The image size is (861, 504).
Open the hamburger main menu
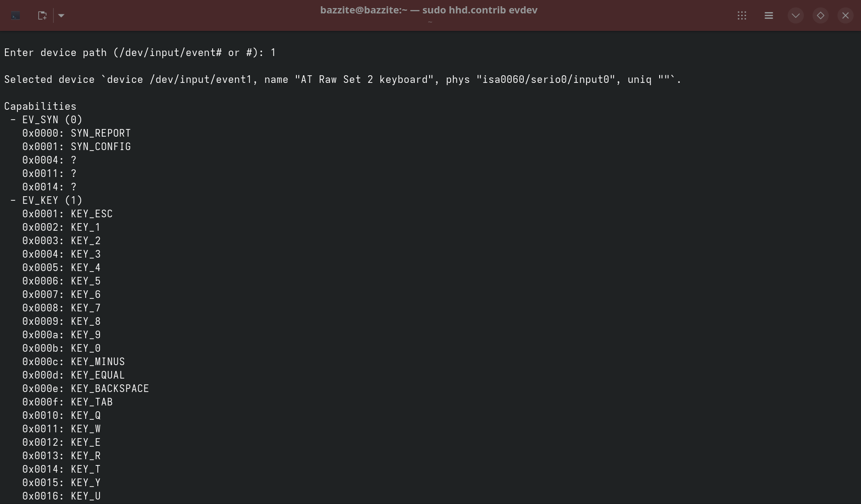tap(769, 16)
